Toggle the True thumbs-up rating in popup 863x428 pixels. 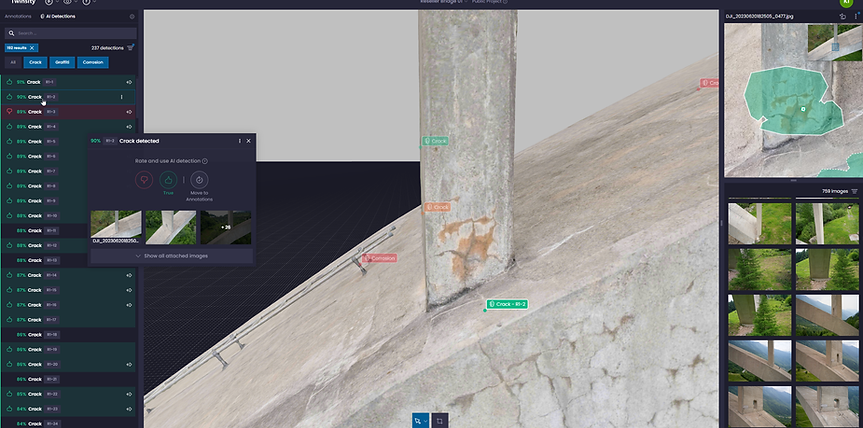[168, 180]
